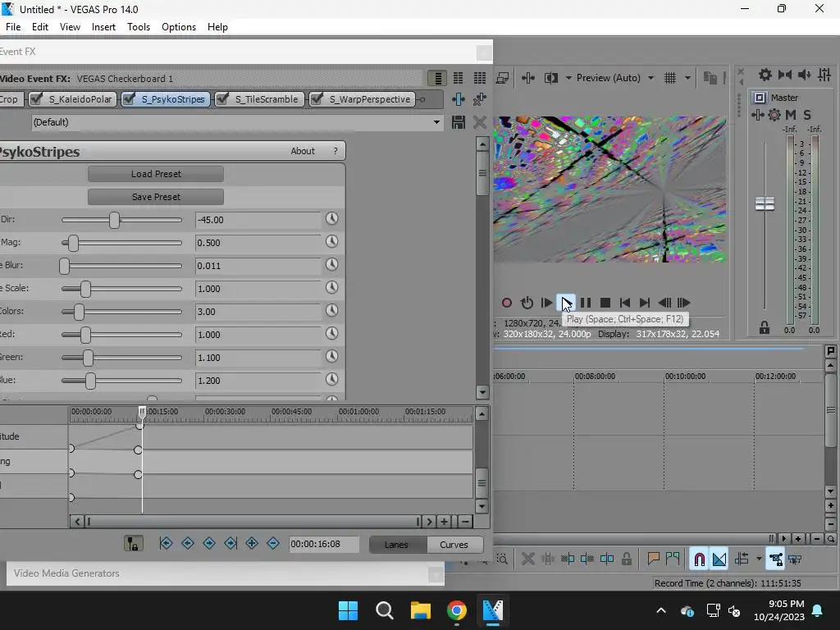The image size is (840, 630).
Task: Open the Options menu
Action: click(x=178, y=27)
